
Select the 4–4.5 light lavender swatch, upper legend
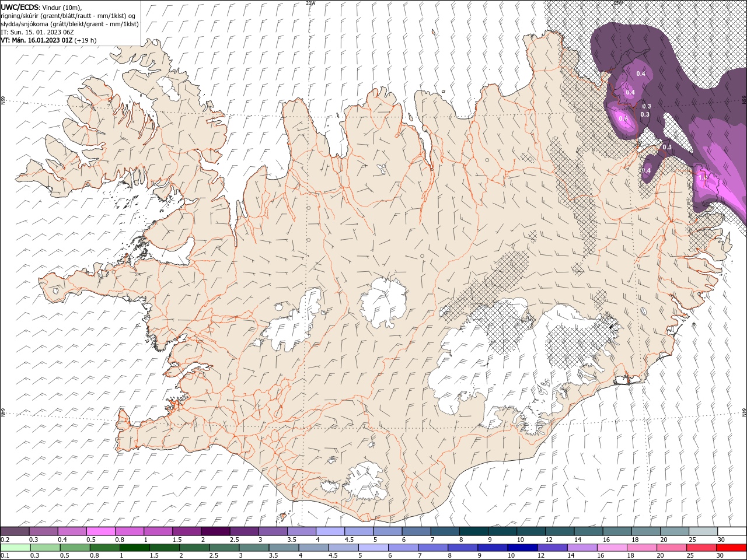coord(330,531)
